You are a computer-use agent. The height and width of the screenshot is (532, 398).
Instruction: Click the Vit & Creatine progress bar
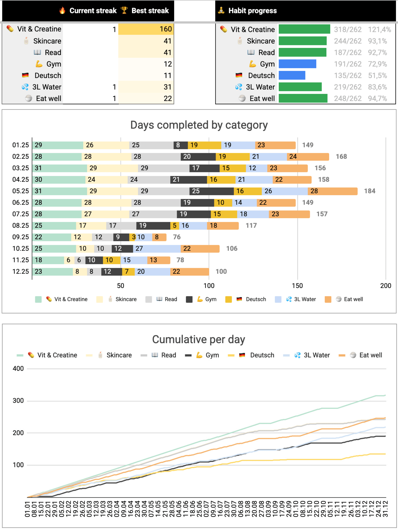[x=304, y=29]
